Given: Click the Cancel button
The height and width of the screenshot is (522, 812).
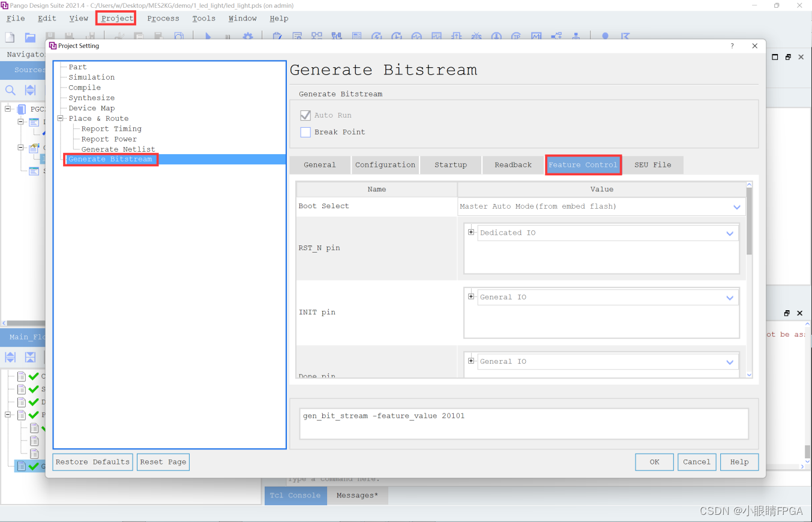Looking at the screenshot, I should coord(697,462).
